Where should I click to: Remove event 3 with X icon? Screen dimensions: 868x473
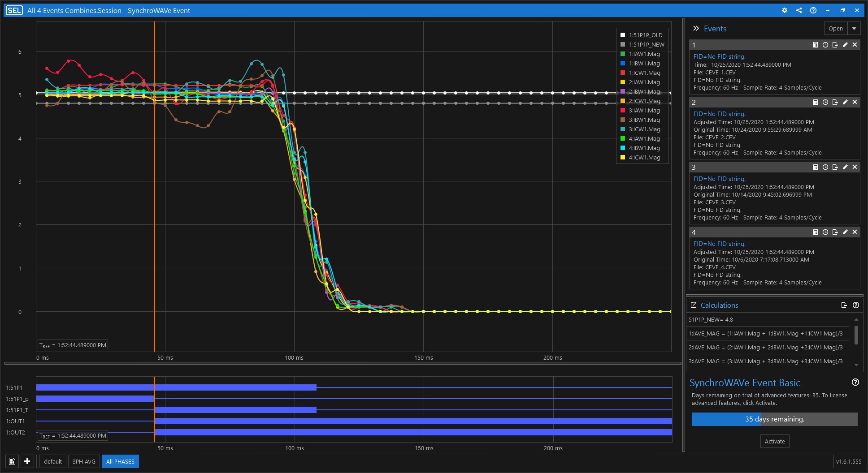pyautogui.click(x=855, y=167)
